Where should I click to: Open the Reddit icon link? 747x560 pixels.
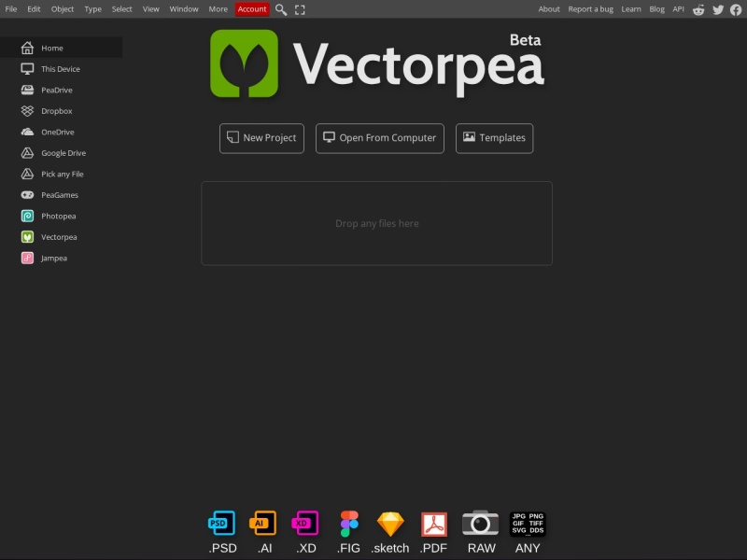[x=698, y=9]
